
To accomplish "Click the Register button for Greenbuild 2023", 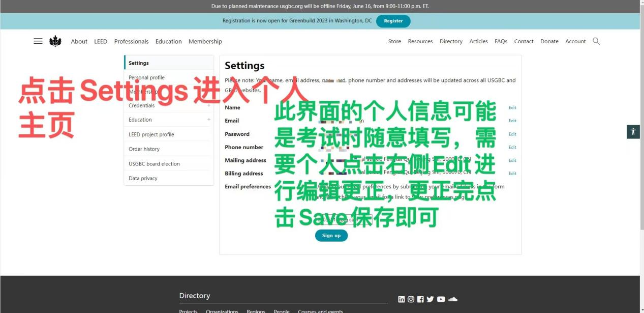I will (393, 21).
